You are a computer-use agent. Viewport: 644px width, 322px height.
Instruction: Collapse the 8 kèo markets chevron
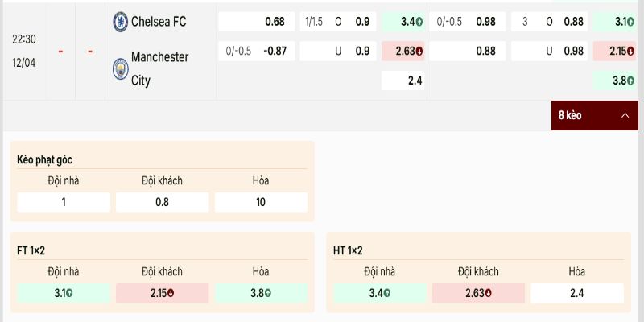tap(625, 116)
